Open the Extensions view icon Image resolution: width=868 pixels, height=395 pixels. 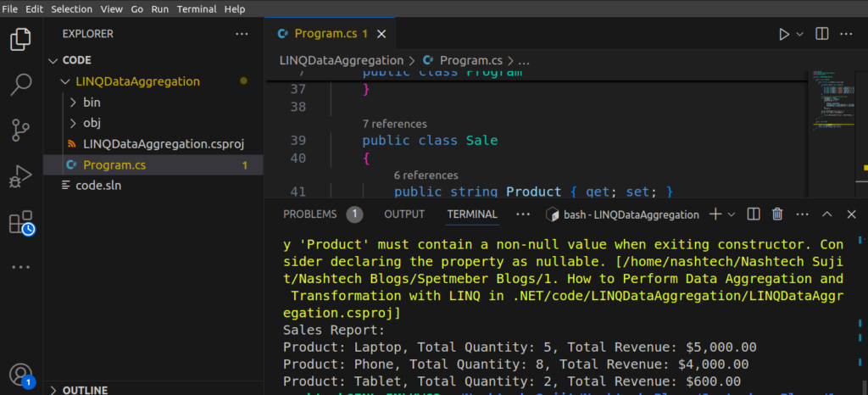20,223
